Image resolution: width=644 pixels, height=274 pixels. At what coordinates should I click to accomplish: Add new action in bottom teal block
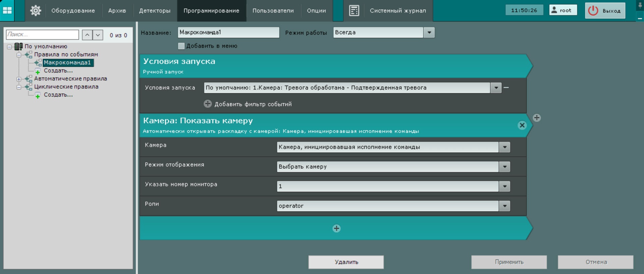coord(336,228)
